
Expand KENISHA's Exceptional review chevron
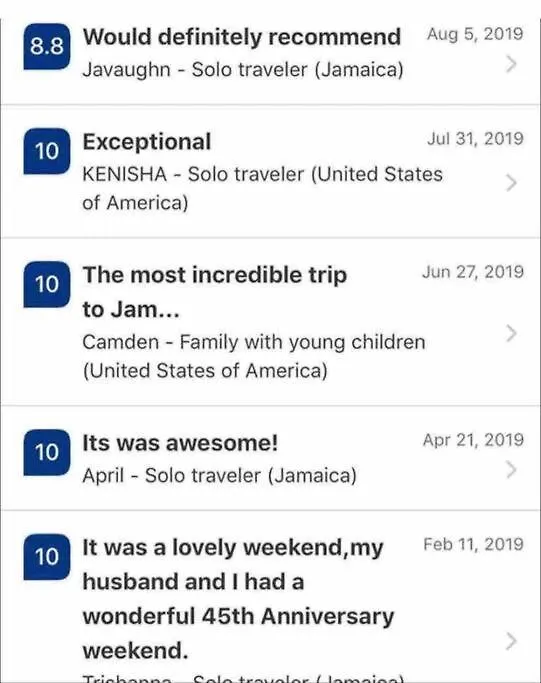pos(511,183)
